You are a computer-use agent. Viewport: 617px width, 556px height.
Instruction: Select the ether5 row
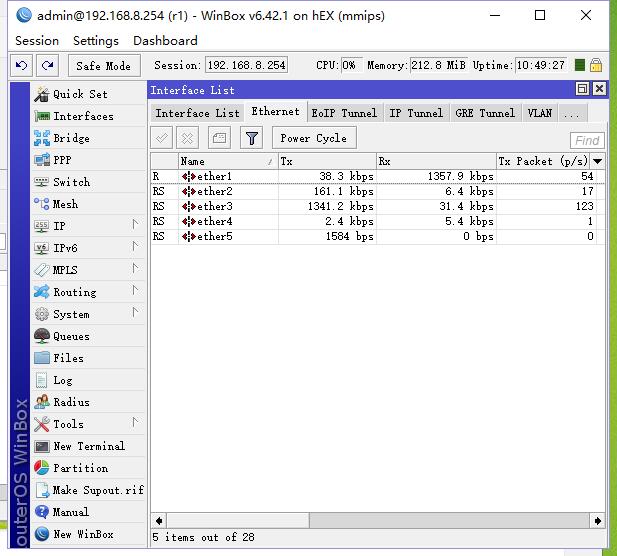[x=377, y=236]
